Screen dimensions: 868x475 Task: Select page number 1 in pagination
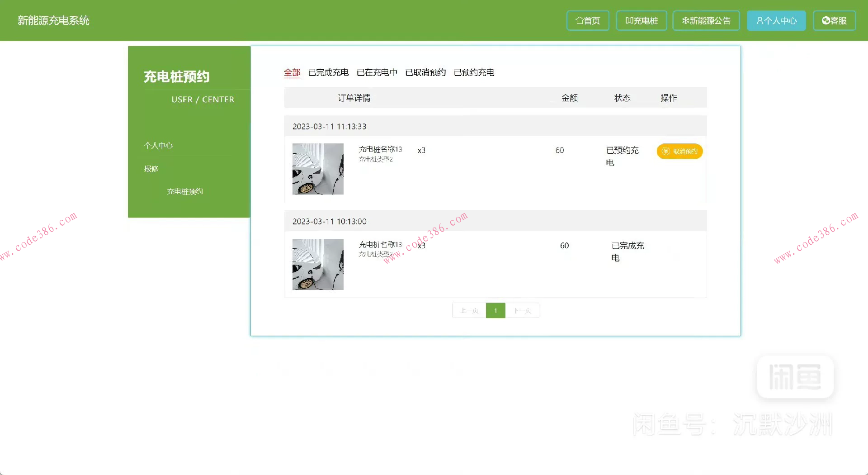495,310
